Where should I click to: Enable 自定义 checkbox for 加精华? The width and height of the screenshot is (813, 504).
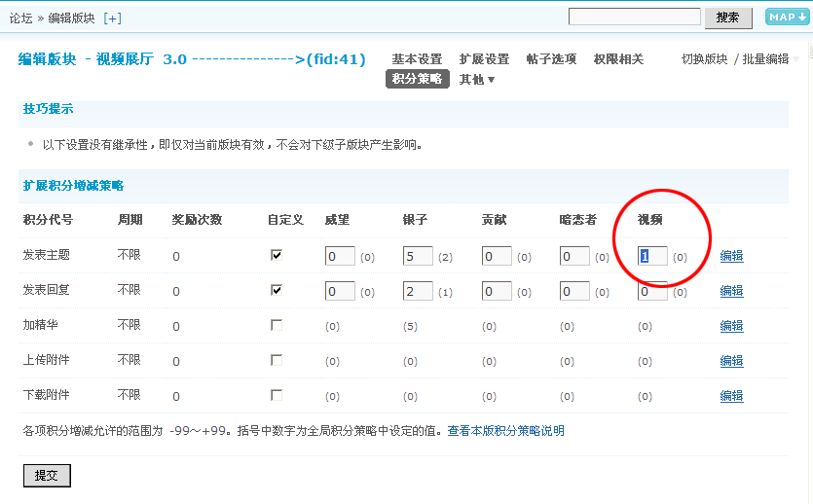coord(277,325)
